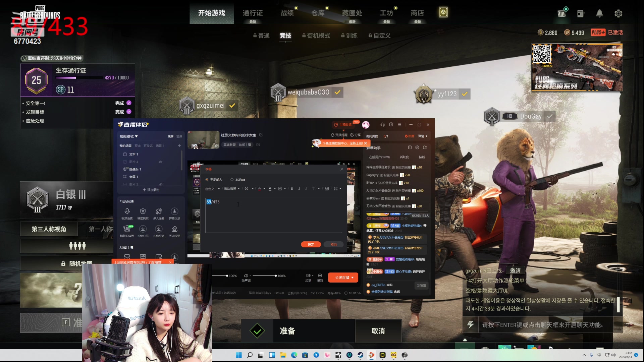The width and height of the screenshot is (644, 362).
Task: Open the 互动投票 voting tool
Action: pos(174,229)
